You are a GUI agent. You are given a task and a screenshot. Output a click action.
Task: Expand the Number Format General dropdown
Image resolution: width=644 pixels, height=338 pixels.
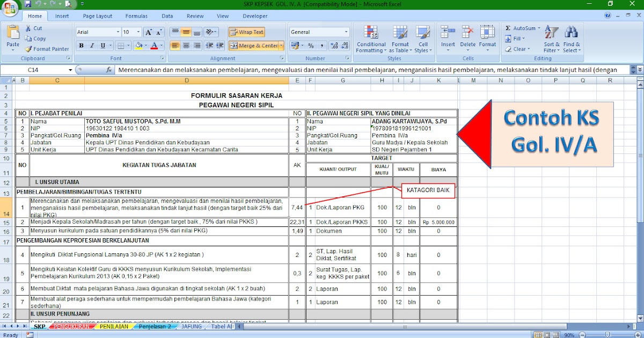346,32
